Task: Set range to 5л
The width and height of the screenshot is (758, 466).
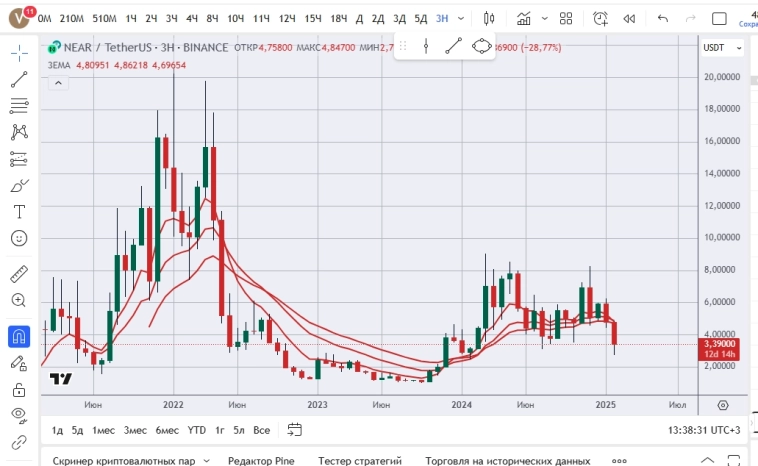Action: (239, 430)
